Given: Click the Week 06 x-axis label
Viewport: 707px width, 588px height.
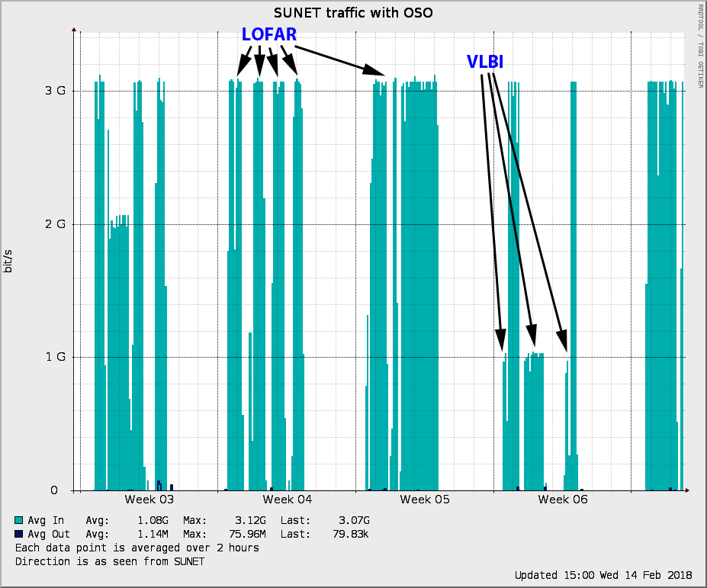Looking at the screenshot, I should click(x=563, y=500).
